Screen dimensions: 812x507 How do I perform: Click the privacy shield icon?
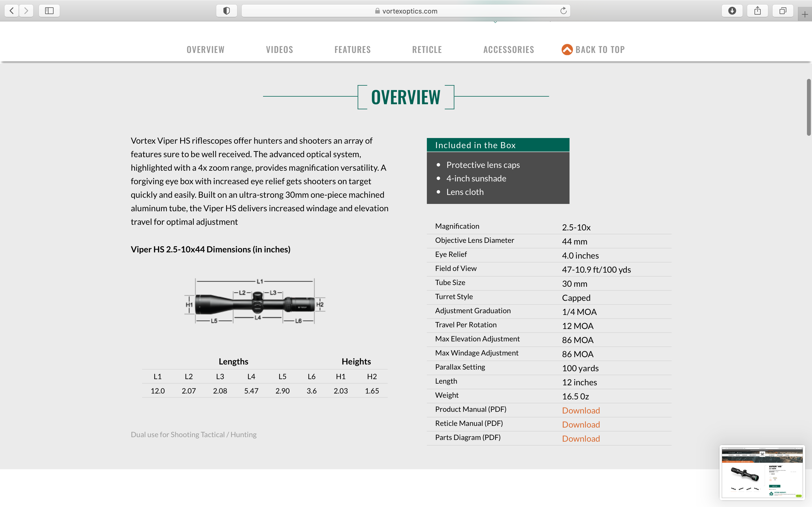[226, 11]
